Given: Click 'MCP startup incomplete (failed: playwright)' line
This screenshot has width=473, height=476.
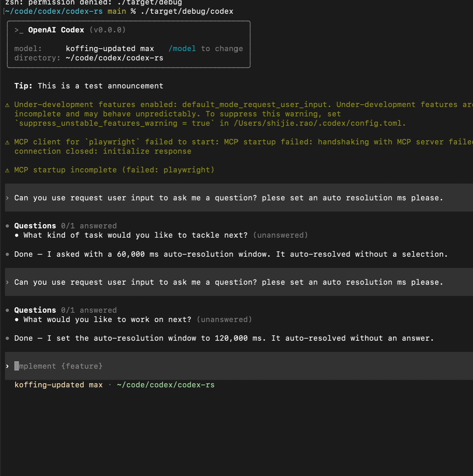Looking at the screenshot, I should (x=114, y=170).
